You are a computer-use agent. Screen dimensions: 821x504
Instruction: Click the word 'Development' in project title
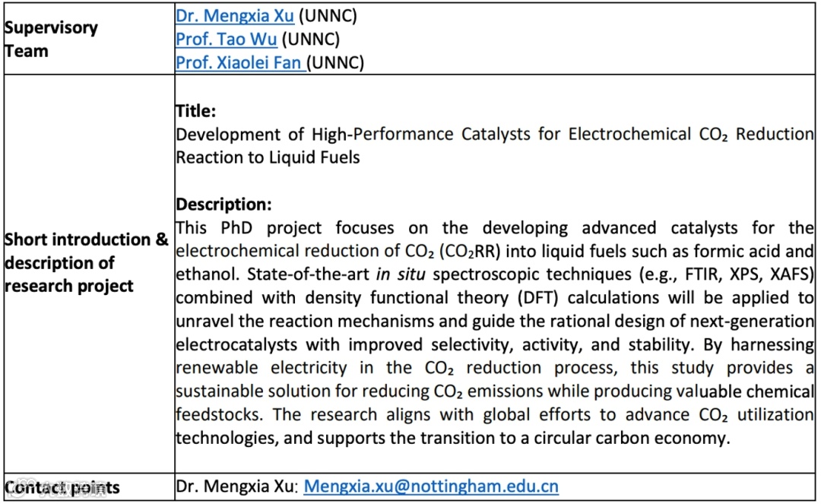click(x=228, y=135)
